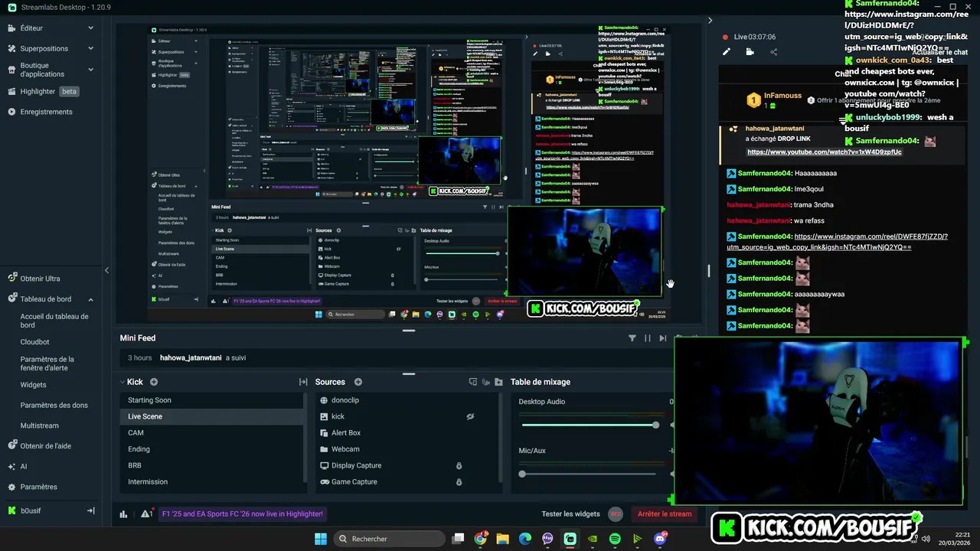Toggle lock on Display Capture source

pyautogui.click(x=459, y=465)
